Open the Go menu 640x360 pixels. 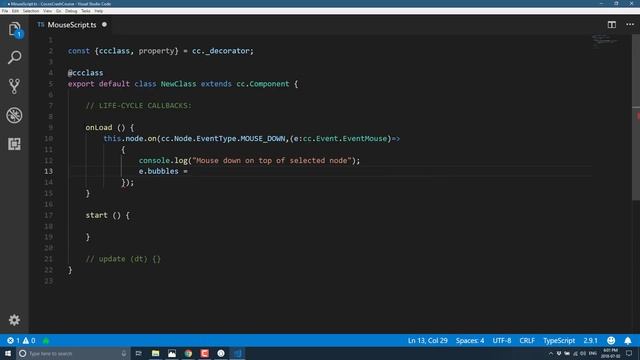(x=58, y=11)
